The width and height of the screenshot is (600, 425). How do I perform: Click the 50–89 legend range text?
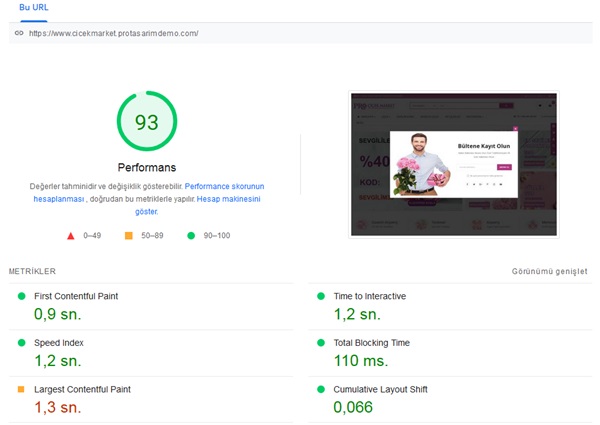point(152,236)
